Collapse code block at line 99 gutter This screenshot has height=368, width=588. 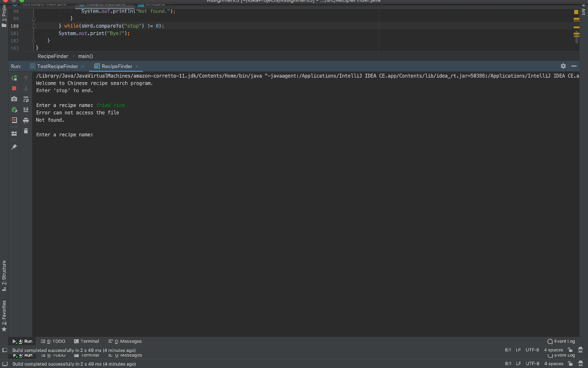34,18
